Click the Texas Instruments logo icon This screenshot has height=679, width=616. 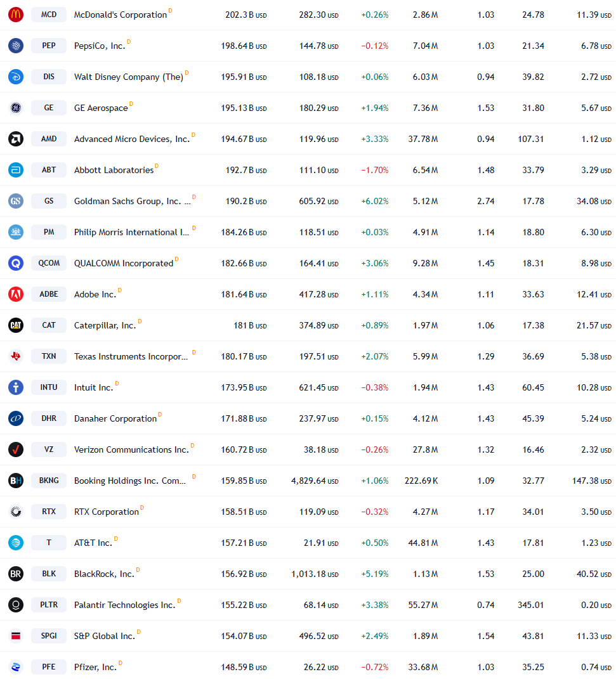tap(16, 356)
